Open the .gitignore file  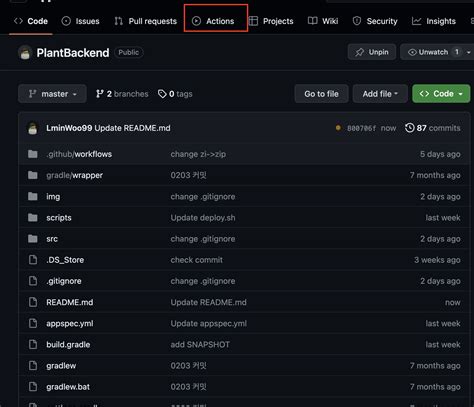coord(64,281)
